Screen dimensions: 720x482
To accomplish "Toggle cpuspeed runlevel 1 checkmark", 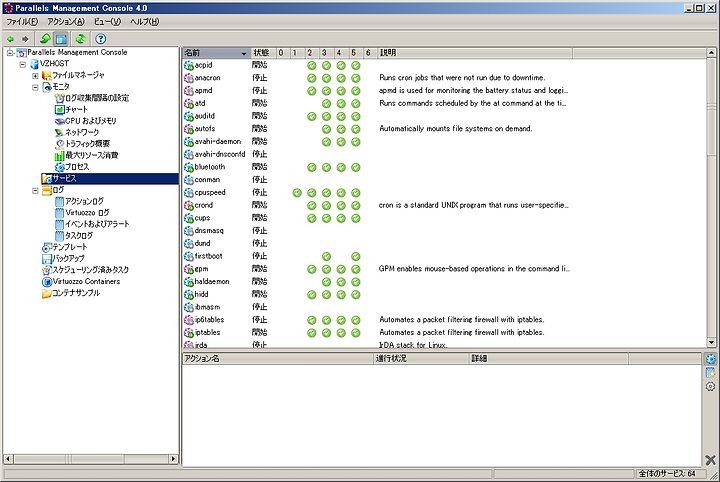I will click(297, 192).
